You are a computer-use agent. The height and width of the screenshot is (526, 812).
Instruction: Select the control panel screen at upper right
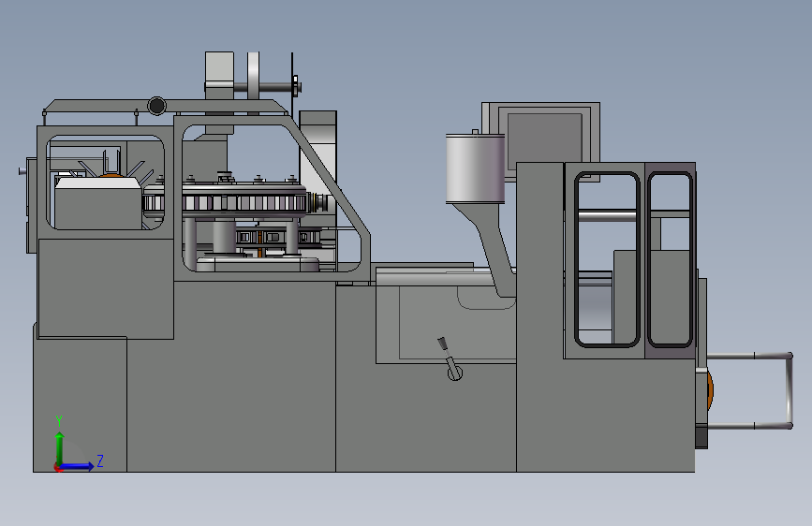[x=544, y=140]
